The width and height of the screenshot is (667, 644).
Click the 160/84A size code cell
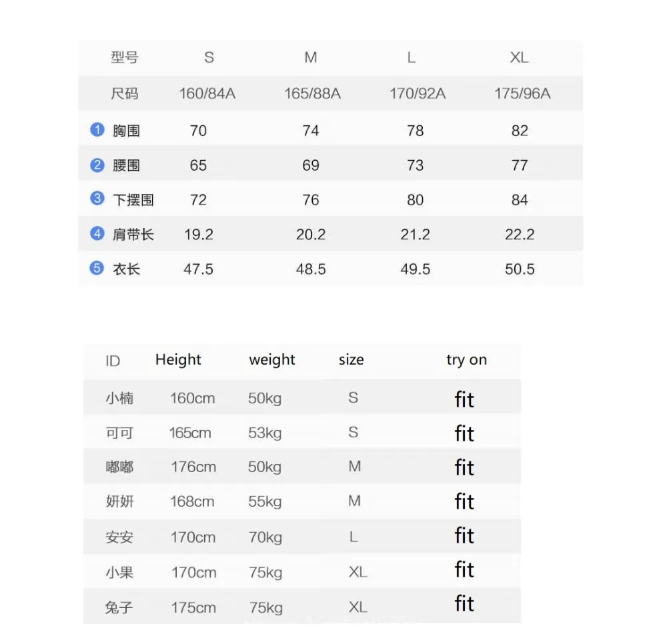(207, 93)
